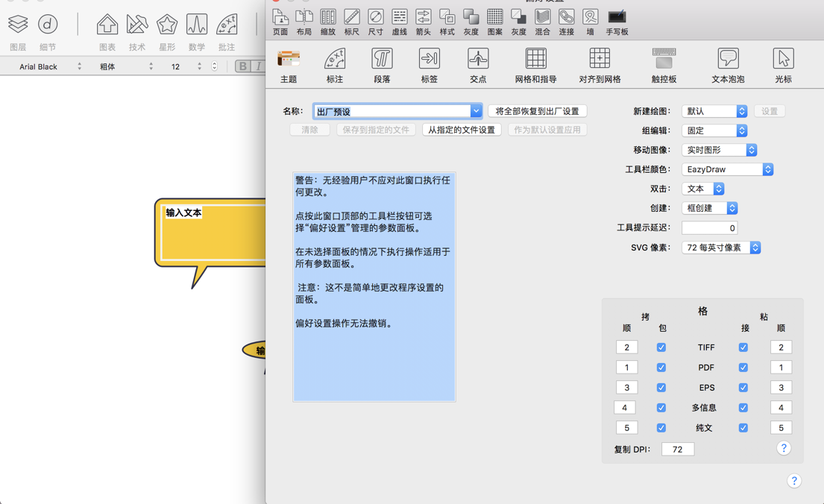Viewport: 824px width, 504px height.
Task: Click the 输入文本 text in the bubble
Action: (183, 212)
